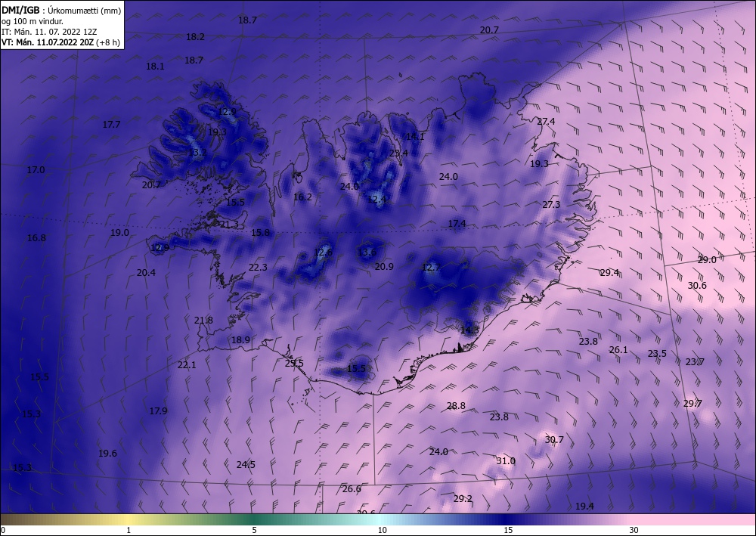Click the 31.0 value label
Screen dimensions: 756x536
click(x=506, y=461)
